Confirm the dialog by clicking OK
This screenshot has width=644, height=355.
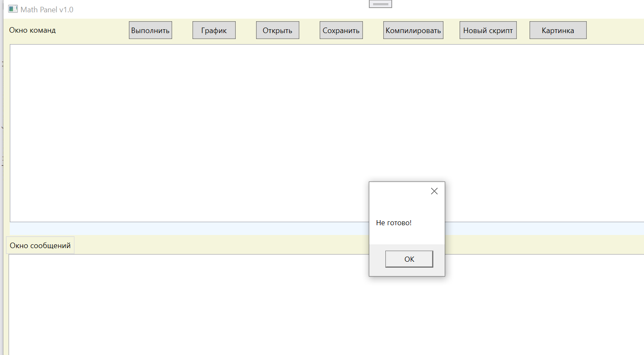(409, 259)
